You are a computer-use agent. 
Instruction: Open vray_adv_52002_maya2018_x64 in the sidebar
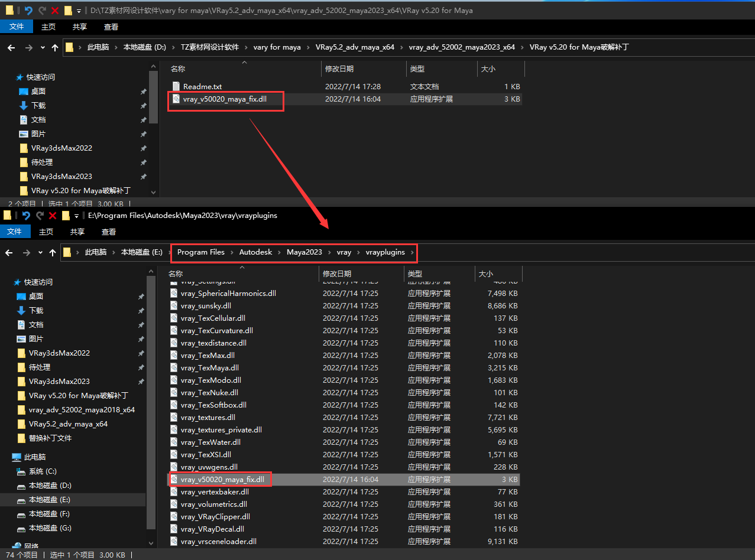click(x=82, y=410)
